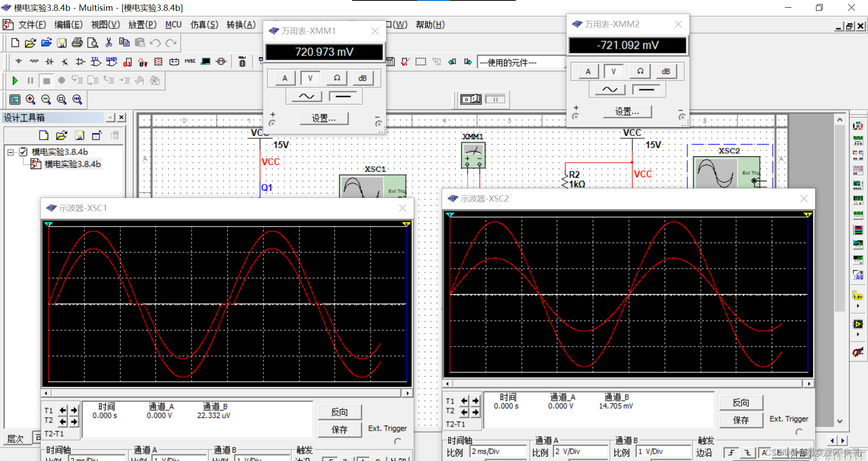Open the 帮助(H) menu
This screenshot has width=868, height=461.
point(430,25)
